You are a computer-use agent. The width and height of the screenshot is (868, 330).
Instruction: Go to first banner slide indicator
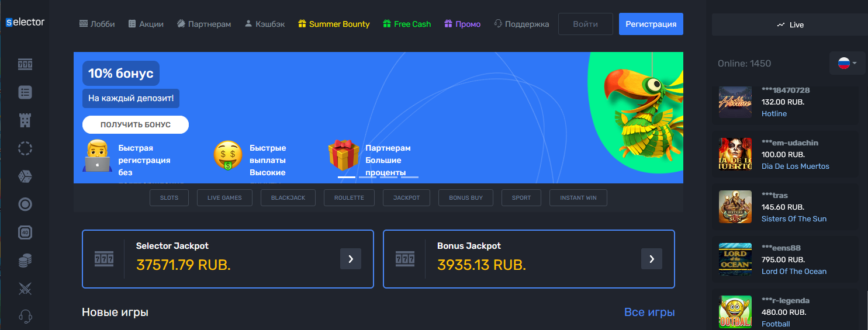347,176
